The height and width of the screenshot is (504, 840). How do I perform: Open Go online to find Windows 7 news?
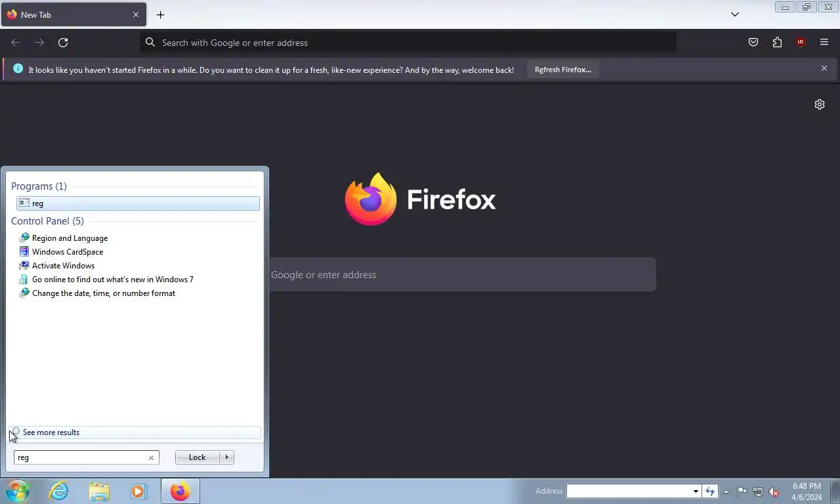[112, 280]
